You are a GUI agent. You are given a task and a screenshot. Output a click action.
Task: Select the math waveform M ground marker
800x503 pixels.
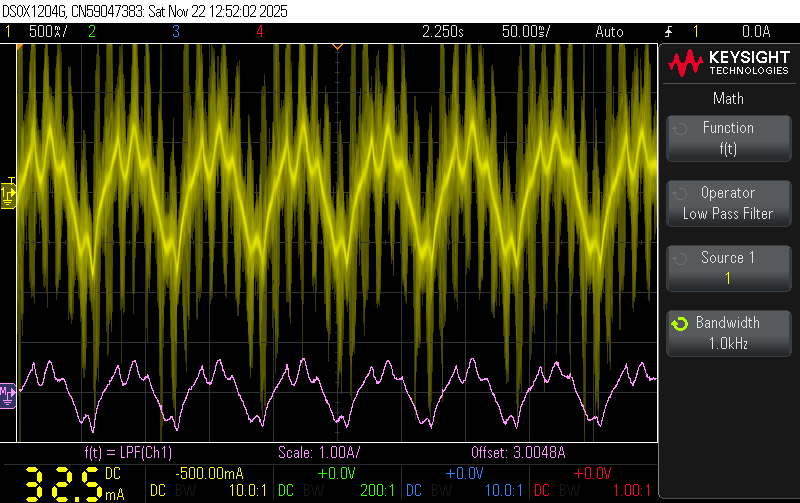(8, 395)
